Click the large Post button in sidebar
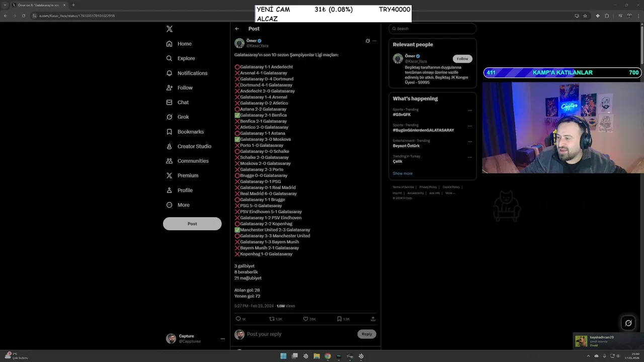Screen dimensions: 644x362 click(x=192, y=224)
